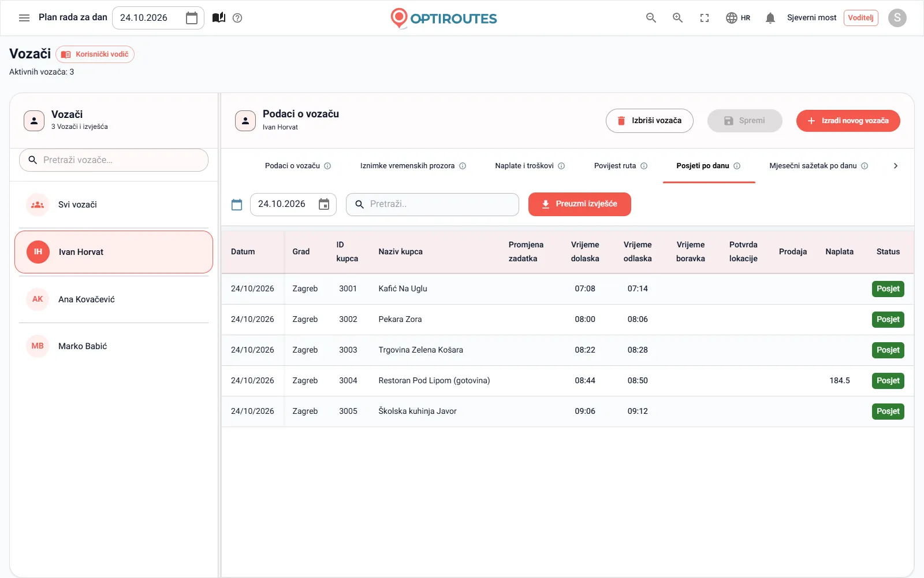
Task: Click the Spremi save button
Action: coord(745,121)
